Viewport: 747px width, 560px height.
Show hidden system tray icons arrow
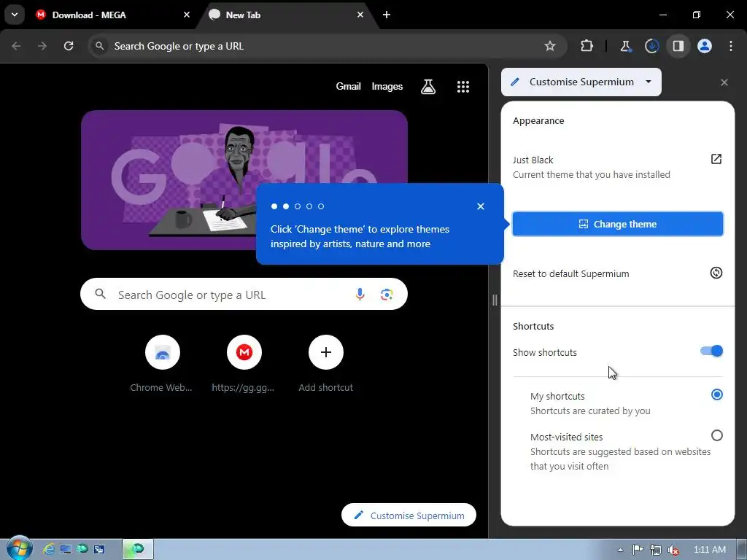(x=620, y=550)
